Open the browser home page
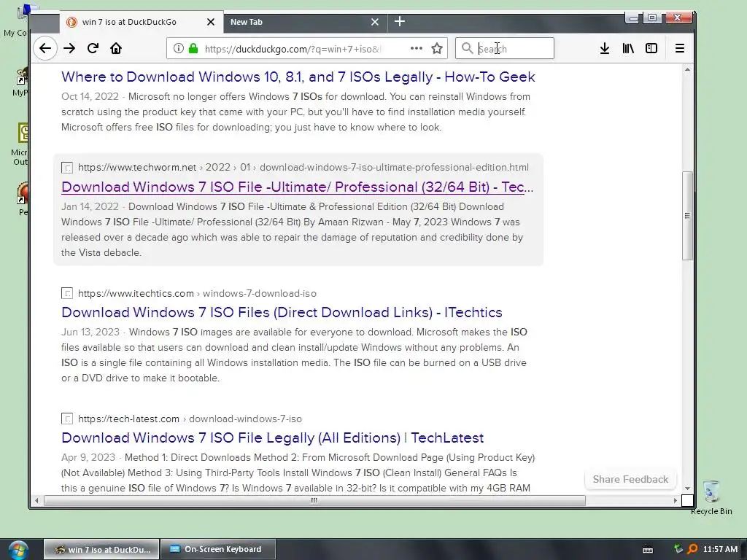Screen dimensions: 747x560 coord(116,48)
